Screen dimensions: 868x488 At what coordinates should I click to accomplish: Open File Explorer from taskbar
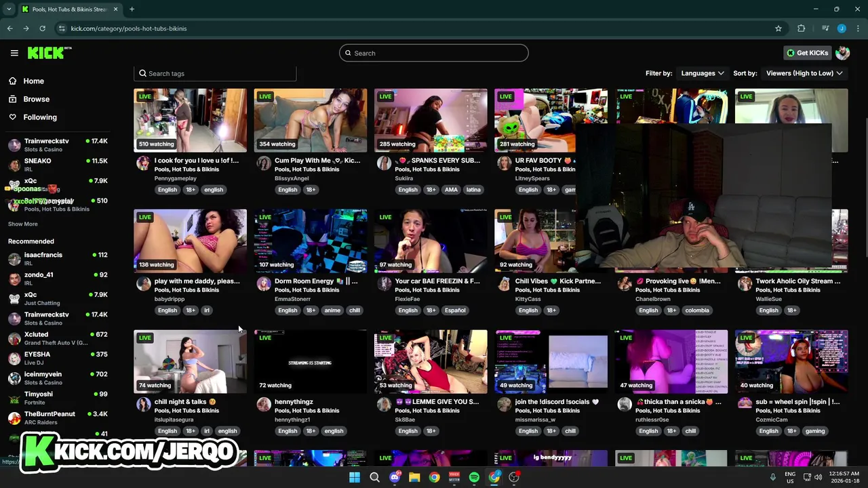pyautogui.click(x=414, y=477)
